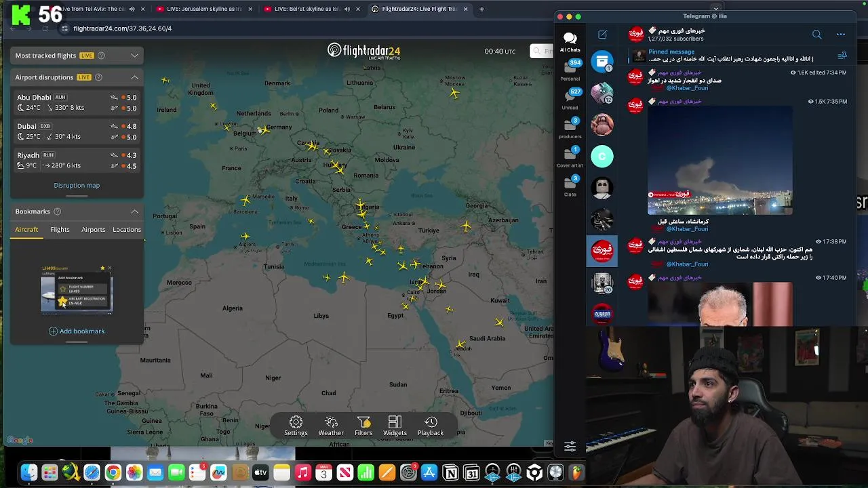Collapse the Bookmarks panel
Image resolution: width=868 pixels, height=488 pixels.
[x=134, y=211]
